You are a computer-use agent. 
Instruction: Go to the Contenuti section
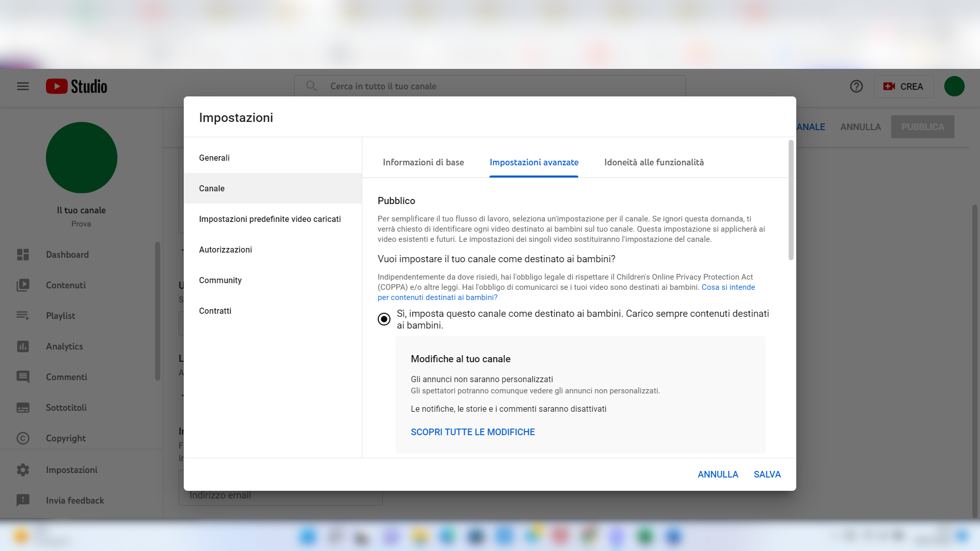coord(65,285)
